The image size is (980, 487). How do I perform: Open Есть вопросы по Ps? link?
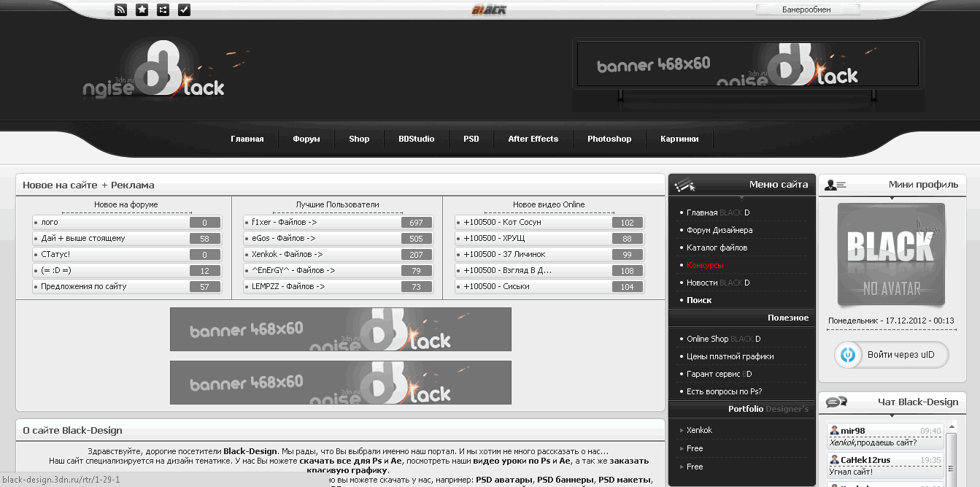tap(724, 391)
